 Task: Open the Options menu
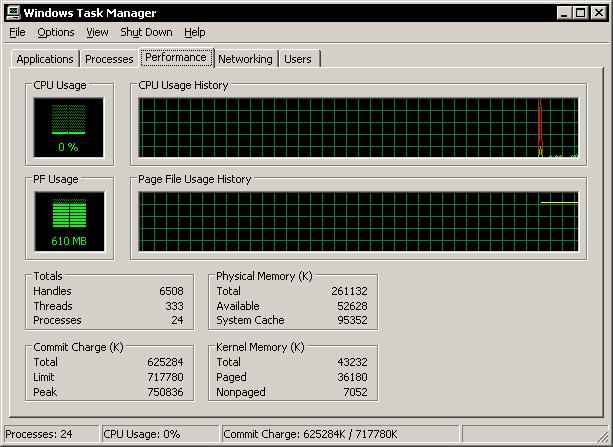pyautogui.click(x=56, y=32)
